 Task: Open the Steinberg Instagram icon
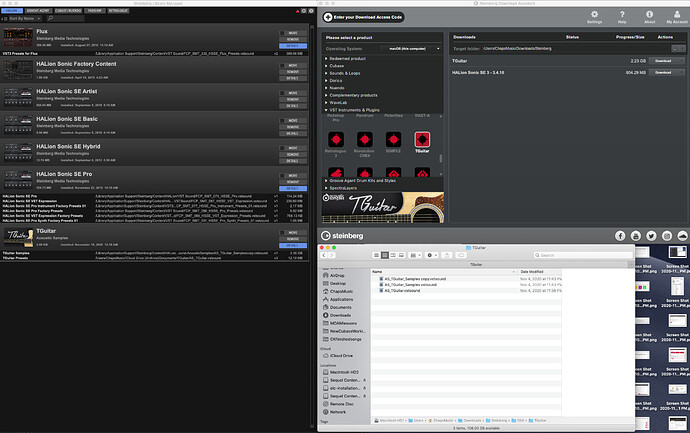(667, 236)
